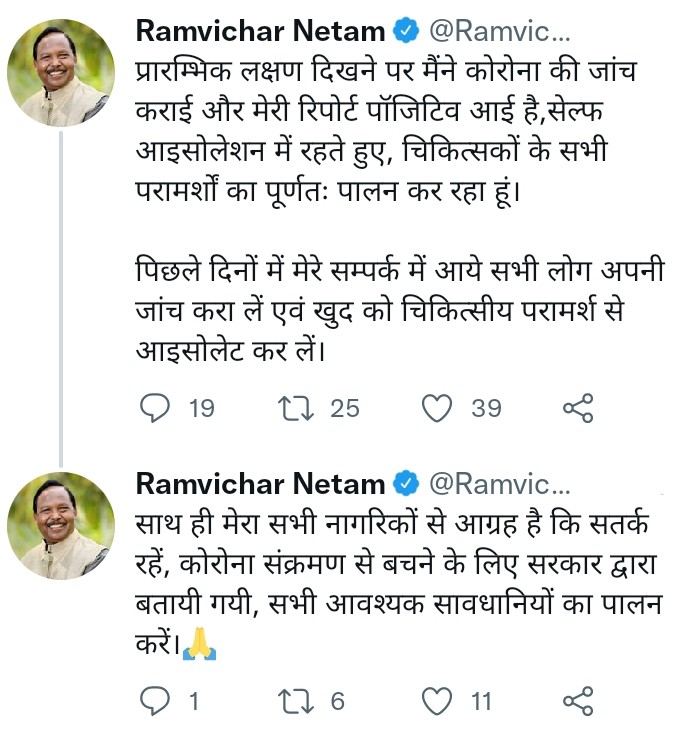The height and width of the screenshot is (734, 675).
Task: Like the first tweet with 39 likes
Action: point(436,408)
